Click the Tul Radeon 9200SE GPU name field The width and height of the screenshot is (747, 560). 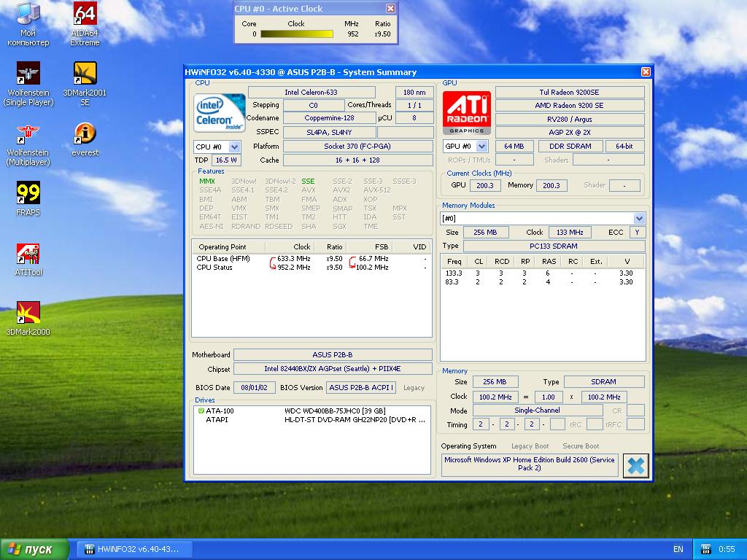tap(569, 92)
